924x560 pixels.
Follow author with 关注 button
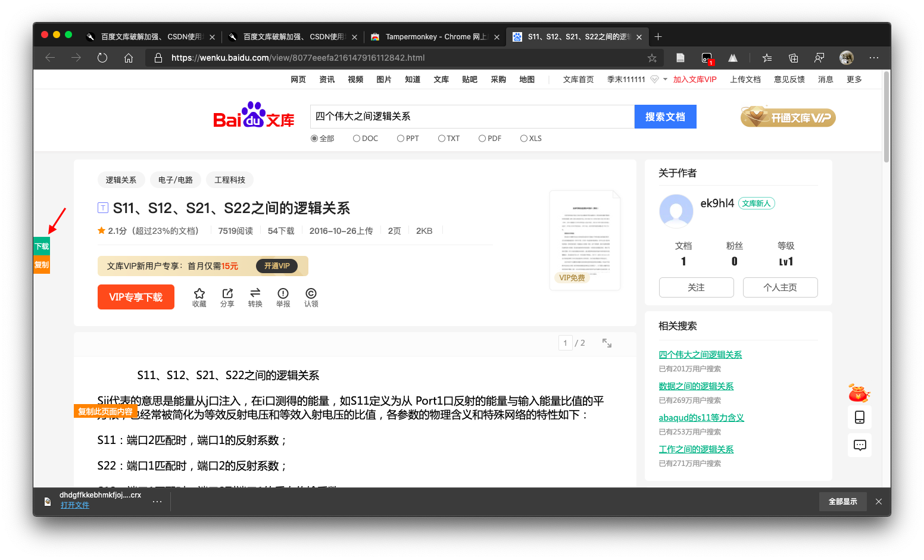(x=697, y=287)
